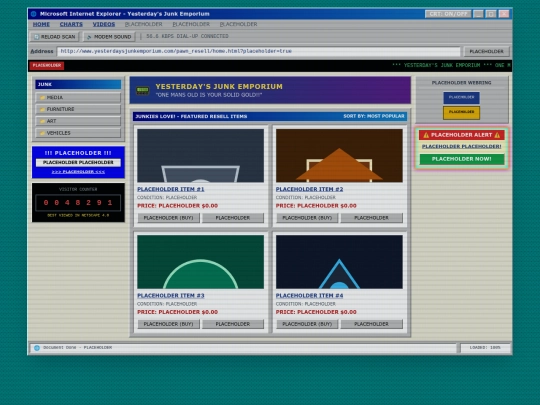Click the ART folder icon

click(42, 121)
